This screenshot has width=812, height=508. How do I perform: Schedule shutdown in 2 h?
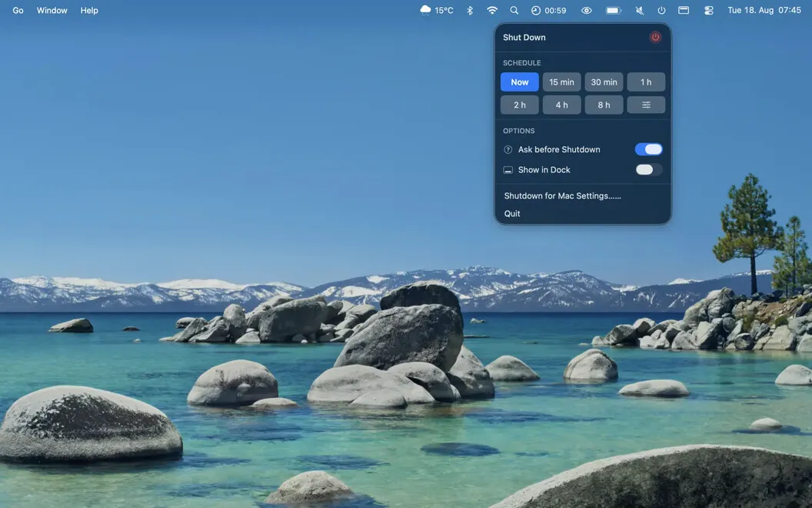click(x=519, y=105)
